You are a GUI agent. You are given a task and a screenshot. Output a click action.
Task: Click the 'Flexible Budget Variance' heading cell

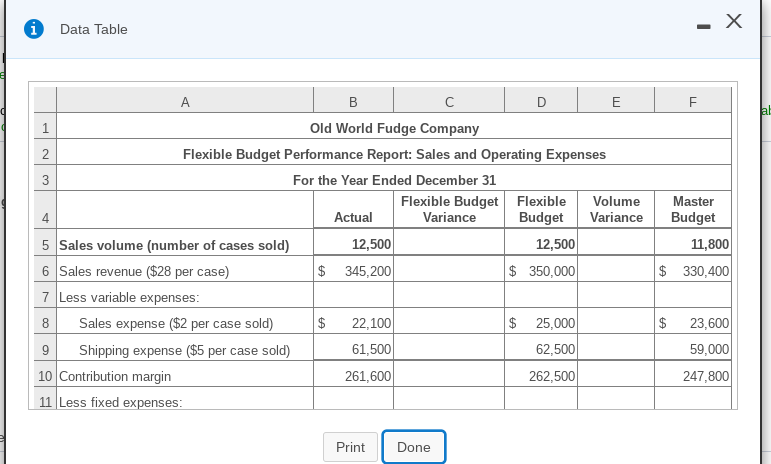coord(449,210)
